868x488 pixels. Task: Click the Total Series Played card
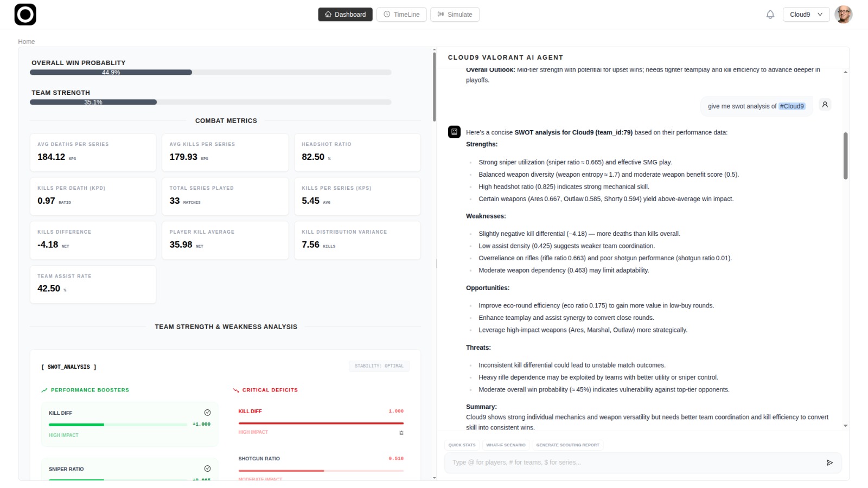click(x=225, y=196)
